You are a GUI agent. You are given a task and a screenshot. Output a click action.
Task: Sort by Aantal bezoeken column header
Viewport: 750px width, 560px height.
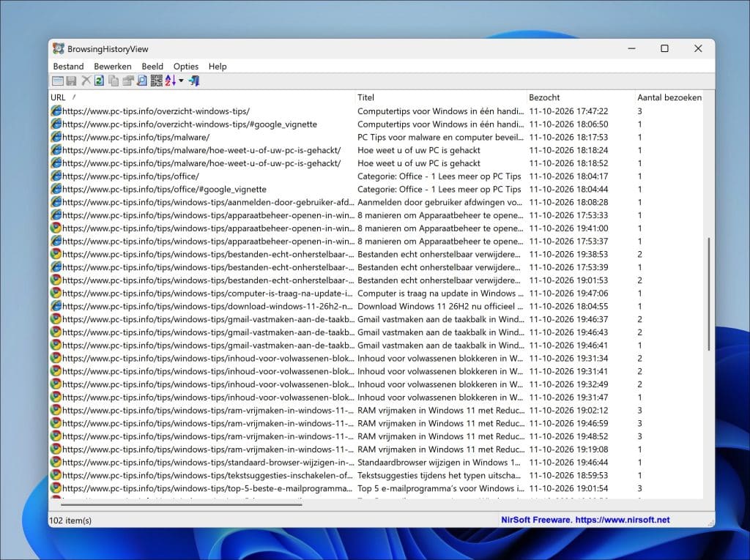[x=669, y=97]
